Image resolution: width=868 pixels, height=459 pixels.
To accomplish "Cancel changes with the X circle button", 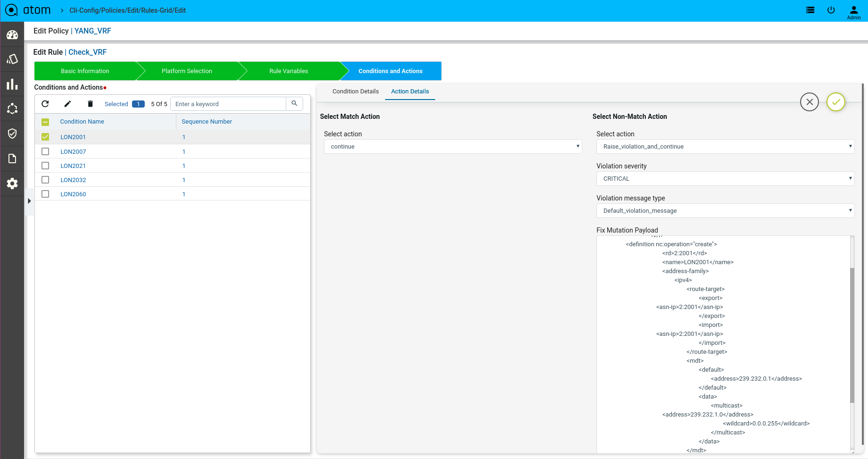I will click(x=810, y=102).
